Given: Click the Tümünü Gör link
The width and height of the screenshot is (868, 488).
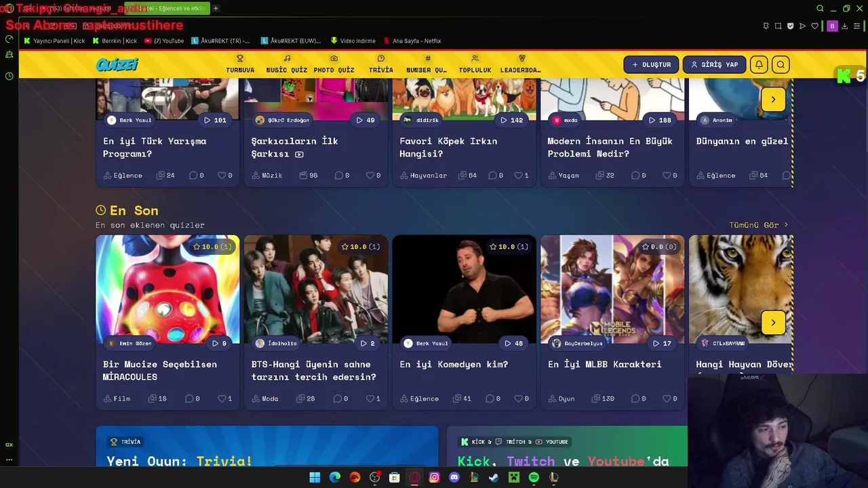Looking at the screenshot, I should pos(758,225).
